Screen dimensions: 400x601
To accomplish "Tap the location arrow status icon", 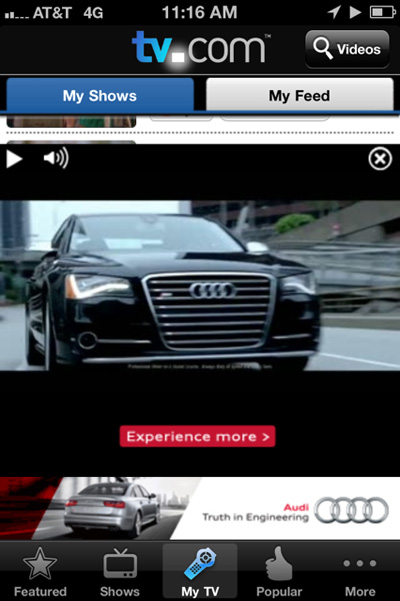I will pos(334,12).
